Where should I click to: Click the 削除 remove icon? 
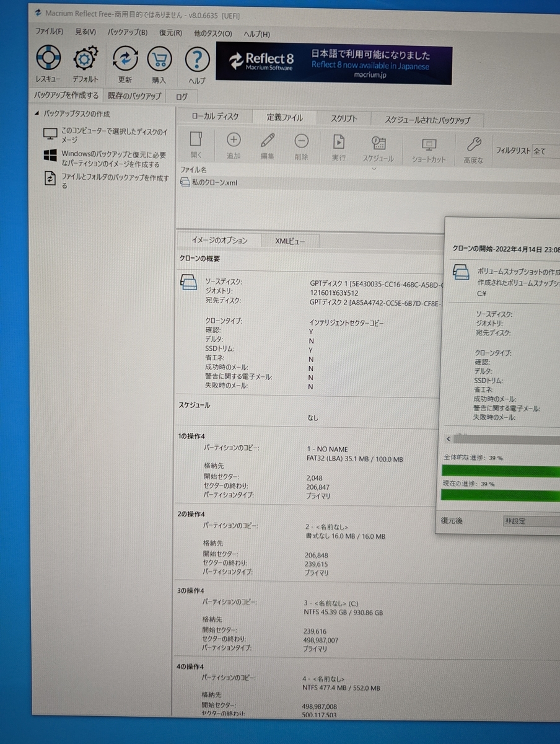tap(301, 141)
